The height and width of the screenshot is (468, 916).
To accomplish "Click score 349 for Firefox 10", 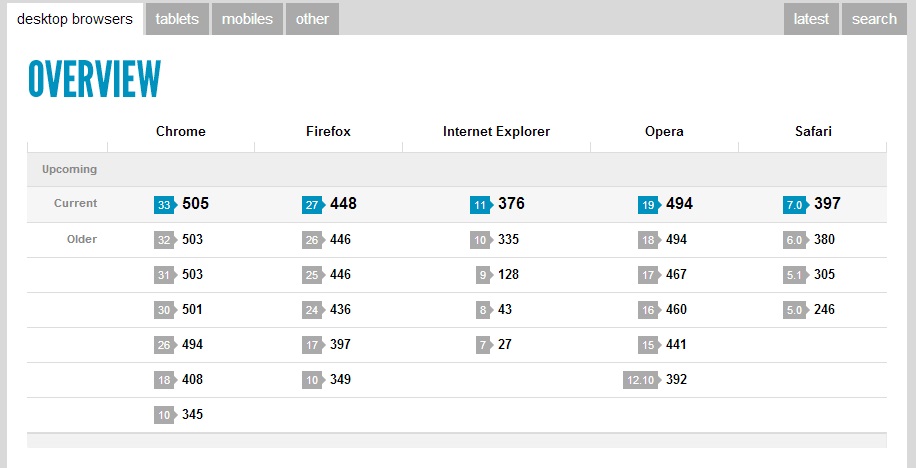I will pyautogui.click(x=340, y=380).
